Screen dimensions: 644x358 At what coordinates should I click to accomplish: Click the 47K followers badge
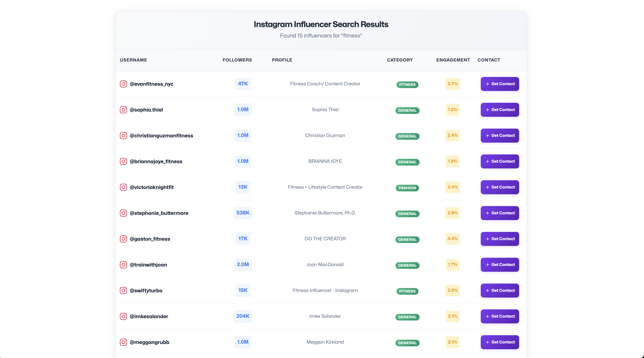point(243,84)
